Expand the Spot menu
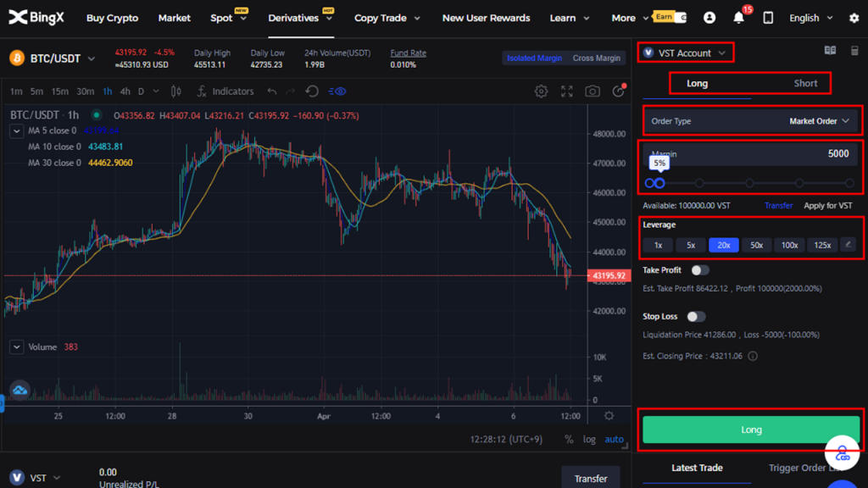 [228, 18]
